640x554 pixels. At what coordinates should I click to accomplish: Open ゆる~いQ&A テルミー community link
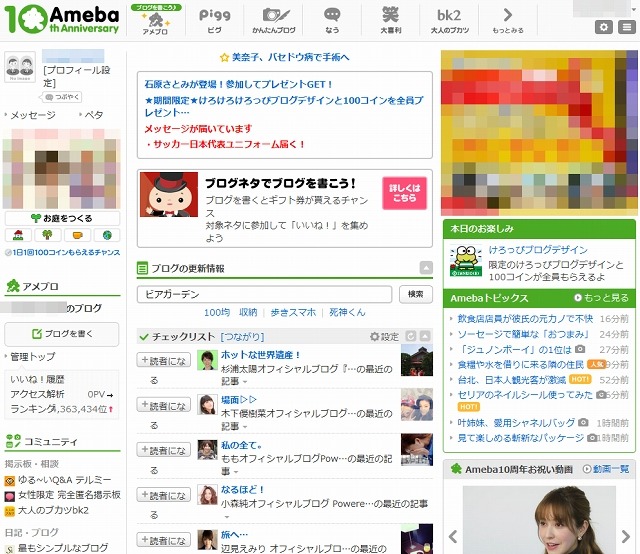(64, 480)
